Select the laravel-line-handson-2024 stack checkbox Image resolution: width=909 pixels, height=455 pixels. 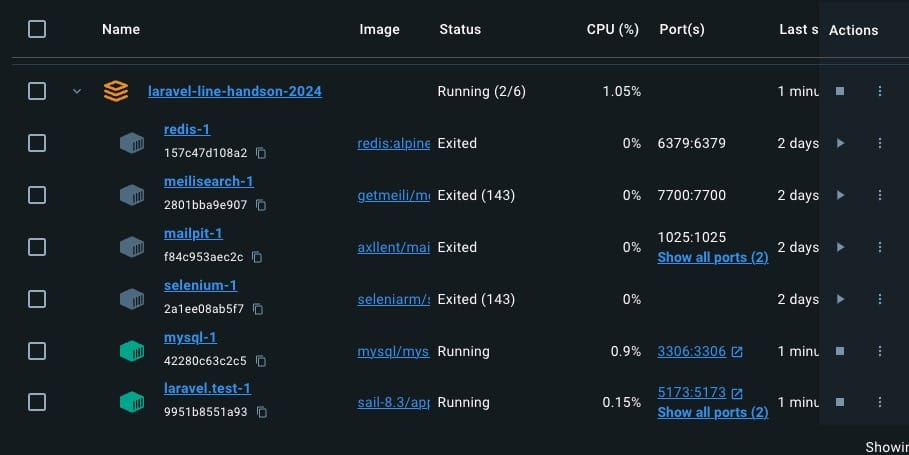tap(37, 91)
